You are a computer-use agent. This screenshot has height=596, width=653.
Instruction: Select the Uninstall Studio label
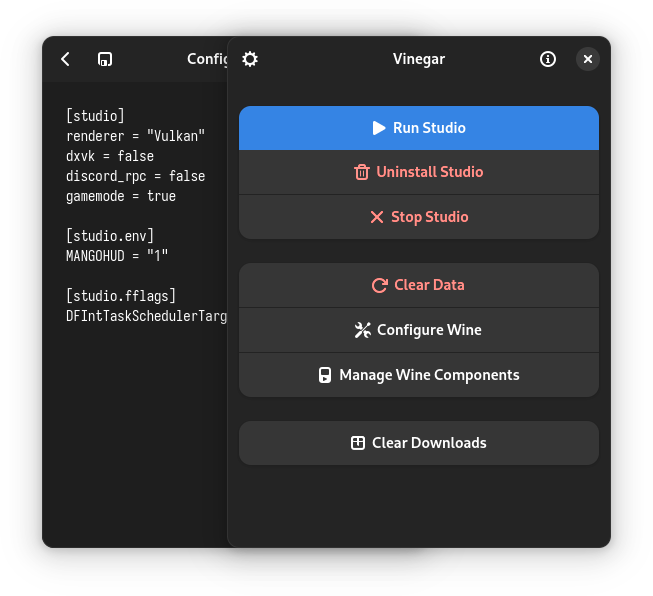[x=430, y=172]
